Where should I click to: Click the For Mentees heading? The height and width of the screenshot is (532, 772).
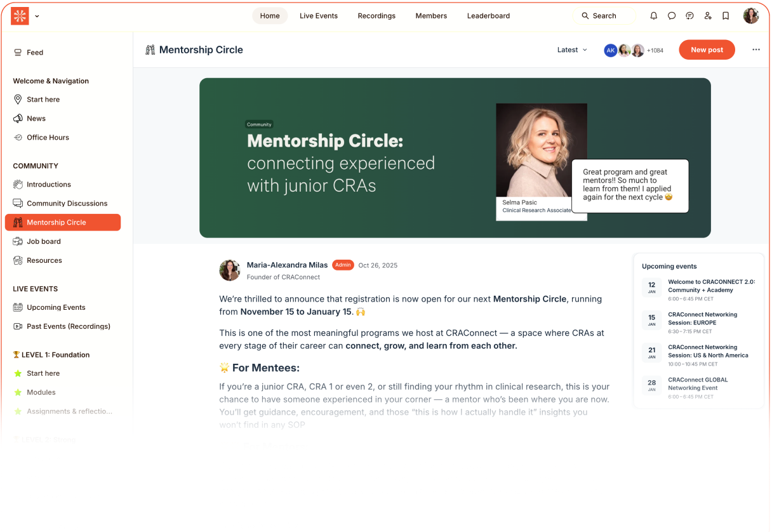click(259, 368)
